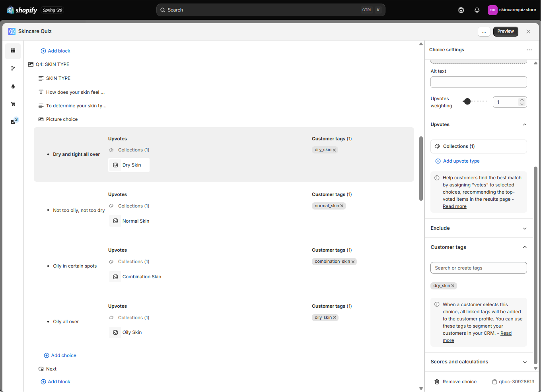Click the Combination Skin collection icon
Image resolution: width=541 pixels, height=392 pixels.
(115, 277)
